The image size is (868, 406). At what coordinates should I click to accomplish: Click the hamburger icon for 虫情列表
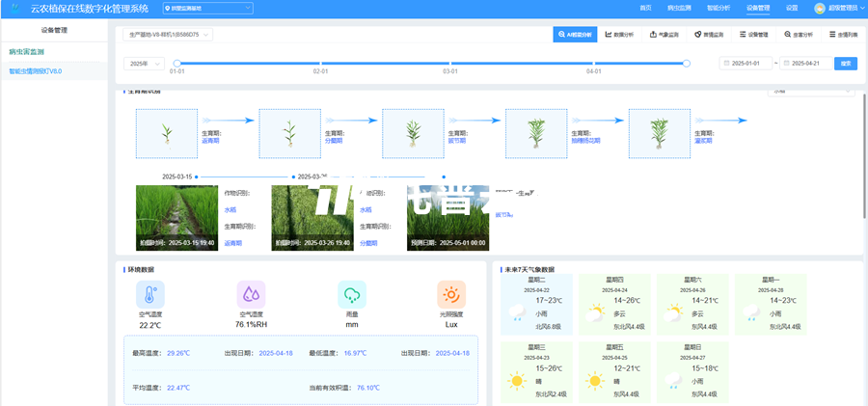pos(832,35)
